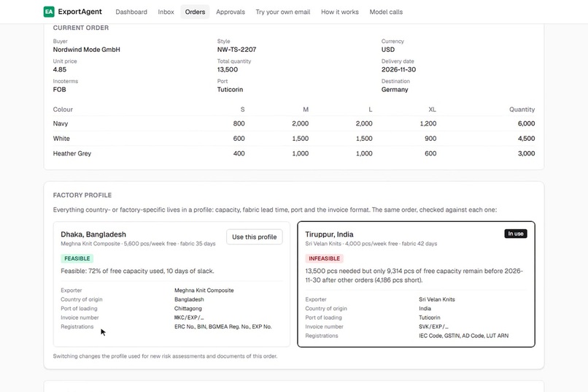Click the White colour row label

tap(61, 139)
